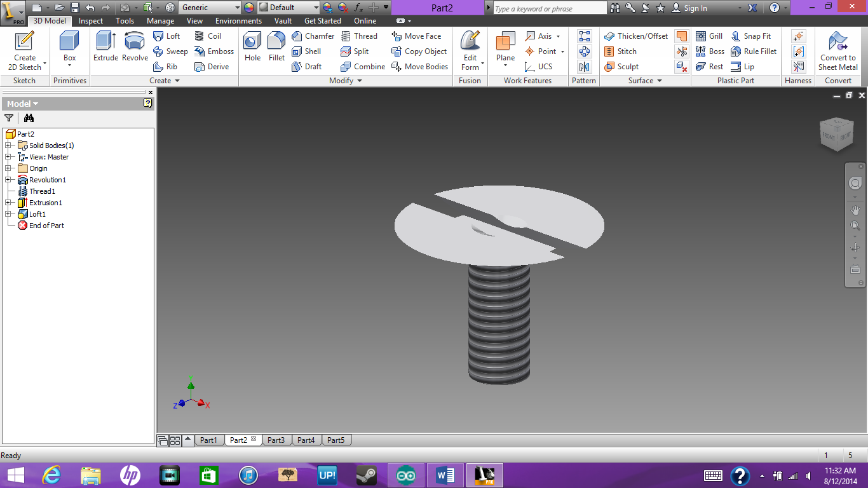Switch to the Inspect ribbon tab
868x488 pixels.
click(91, 21)
